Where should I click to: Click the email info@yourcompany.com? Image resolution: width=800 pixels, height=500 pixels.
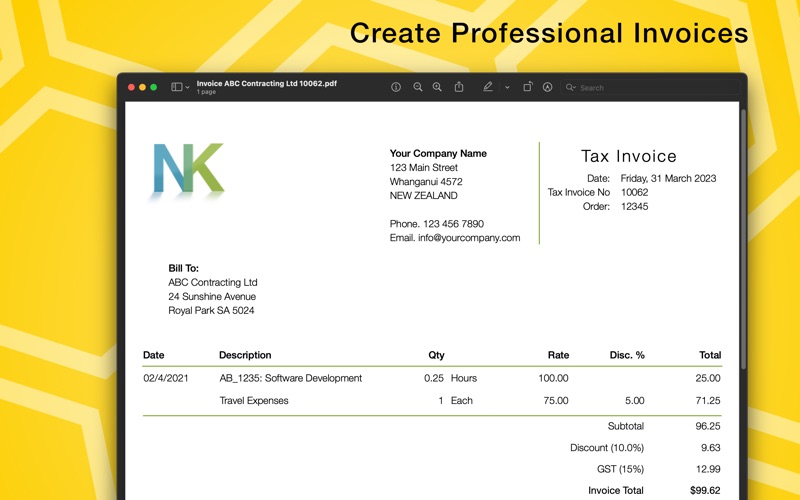[x=469, y=238]
